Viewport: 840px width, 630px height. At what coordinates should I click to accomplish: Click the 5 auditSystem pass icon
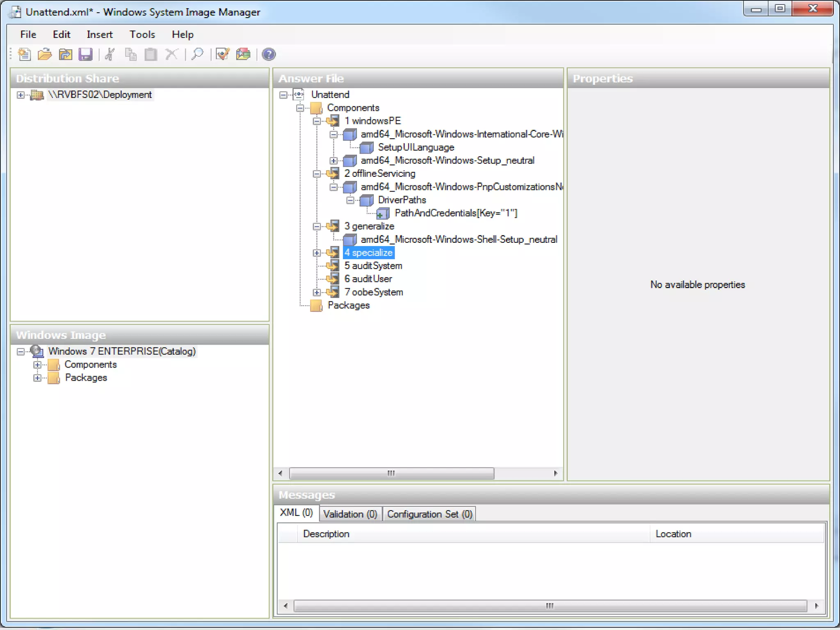click(333, 266)
